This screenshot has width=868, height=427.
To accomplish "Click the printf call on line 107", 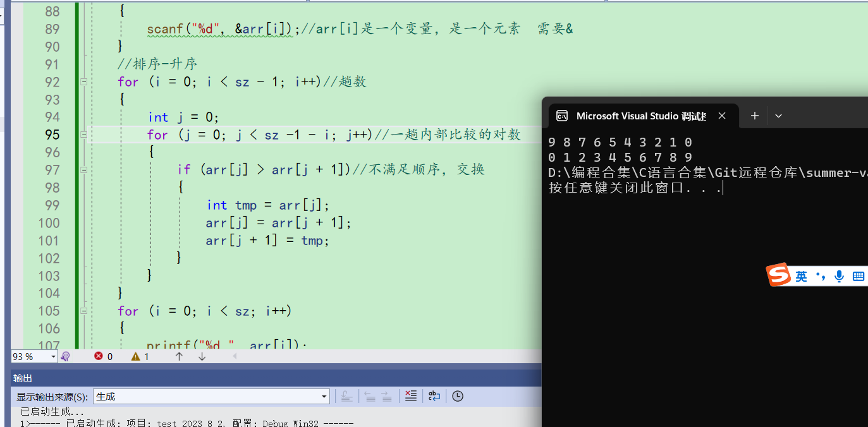I will click(x=226, y=345).
